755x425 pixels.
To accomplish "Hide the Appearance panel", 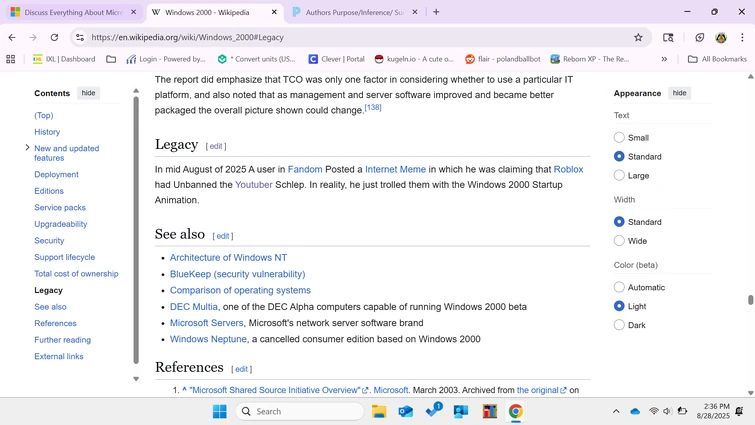I will point(679,93).
